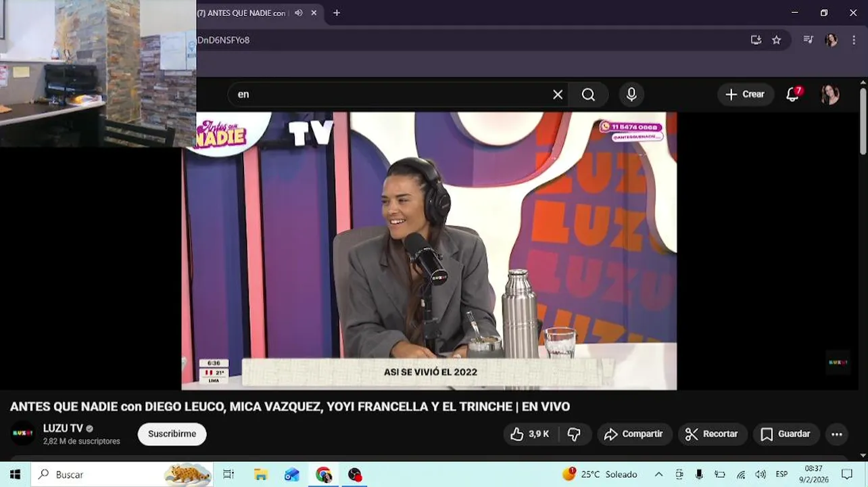The image size is (868, 487).
Task: Open the Wi-Fi network tray icon
Action: [741, 474]
